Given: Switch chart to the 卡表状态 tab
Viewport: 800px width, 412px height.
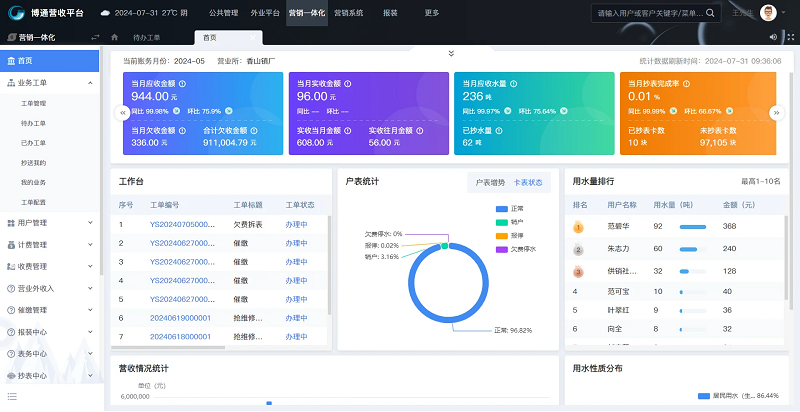Looking at the screenshot, I should [x=528, y=183].
